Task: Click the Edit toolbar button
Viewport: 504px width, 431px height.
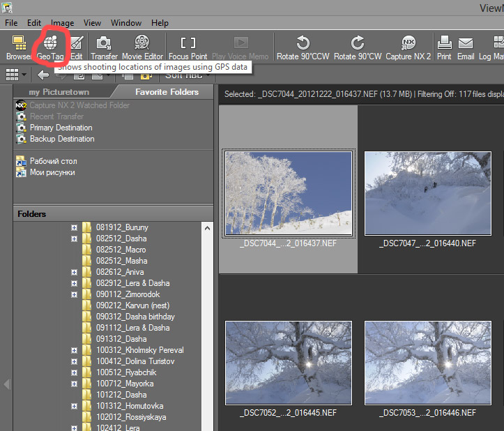Action: click(77, 47)
